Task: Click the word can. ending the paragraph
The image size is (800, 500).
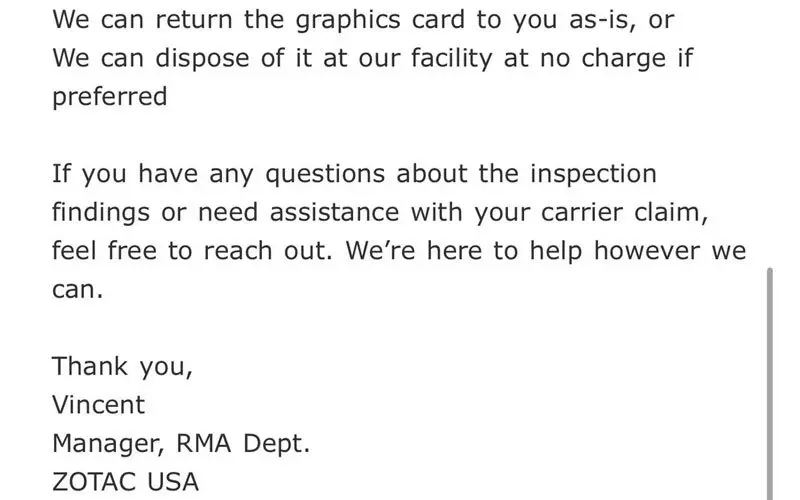Action: (78, 290)
